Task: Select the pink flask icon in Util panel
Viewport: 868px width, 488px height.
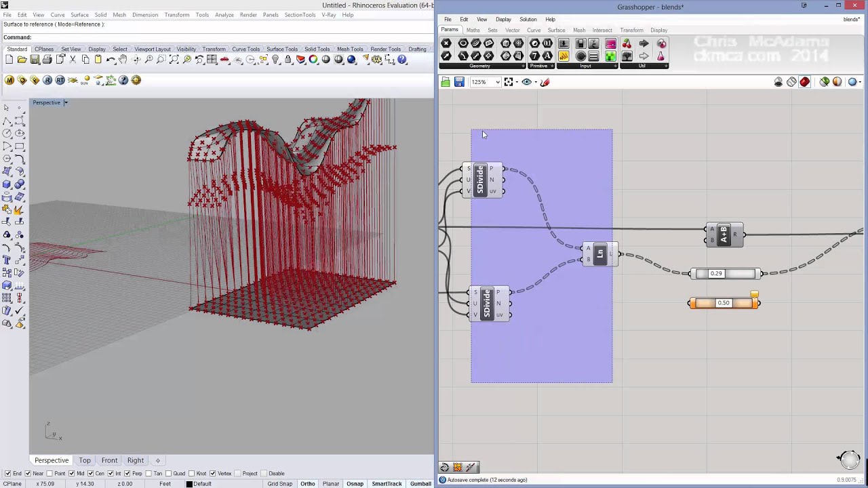Action: pyautogui.click(x=661, y=56)
